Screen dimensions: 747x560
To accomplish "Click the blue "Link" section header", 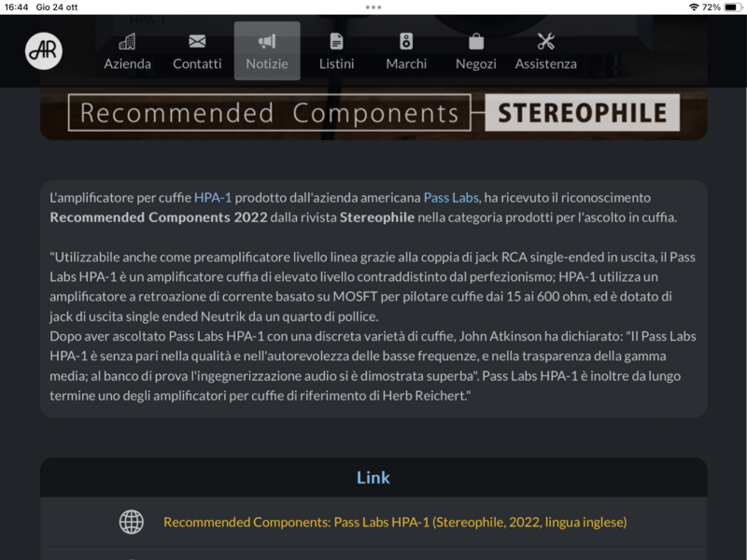I will tap(373, 478).
